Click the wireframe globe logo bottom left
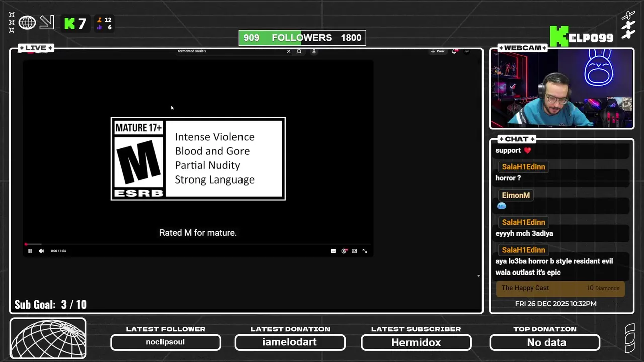The image size is (644, 362). (48, 338)
